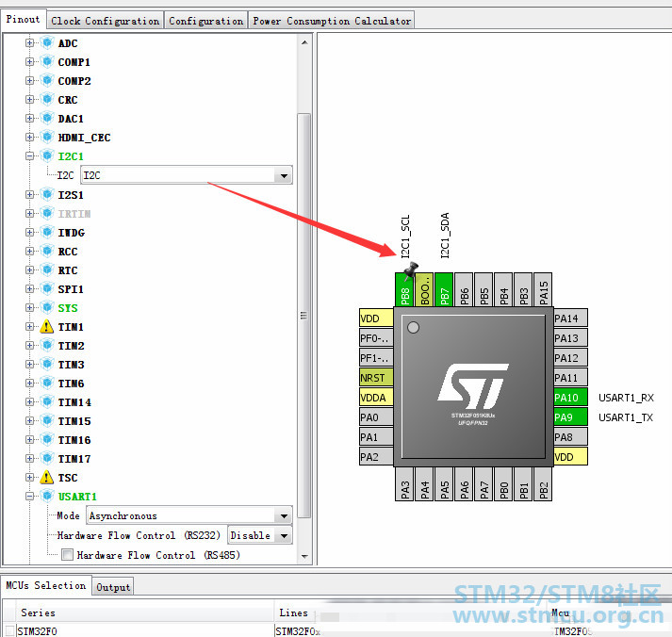The image size is (672, 637).
Task: Click the Series column header
Action: point(144,613)
